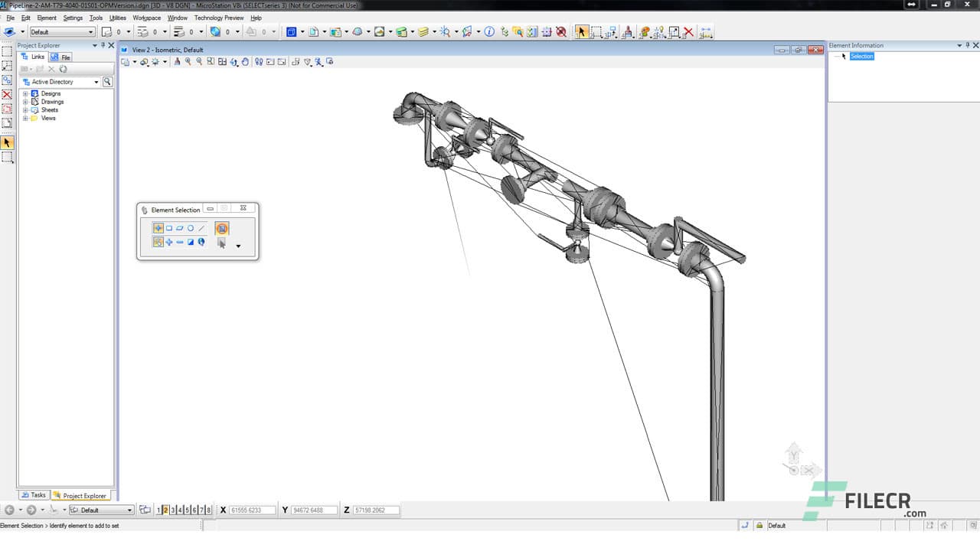Open the Workspace menu
This screenshot has height=551, width=980.
146,18
